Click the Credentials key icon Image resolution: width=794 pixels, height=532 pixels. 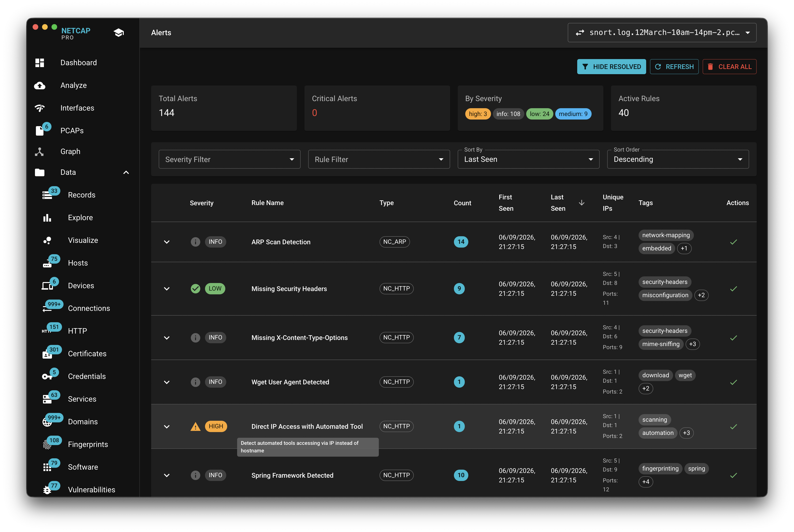(x=47, y=377)
